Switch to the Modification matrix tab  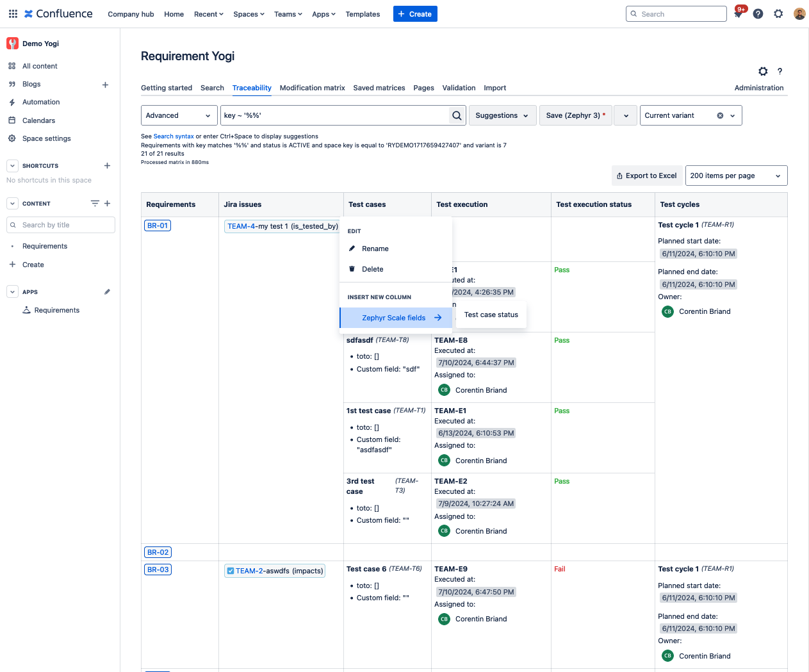(x=312, y=88)
